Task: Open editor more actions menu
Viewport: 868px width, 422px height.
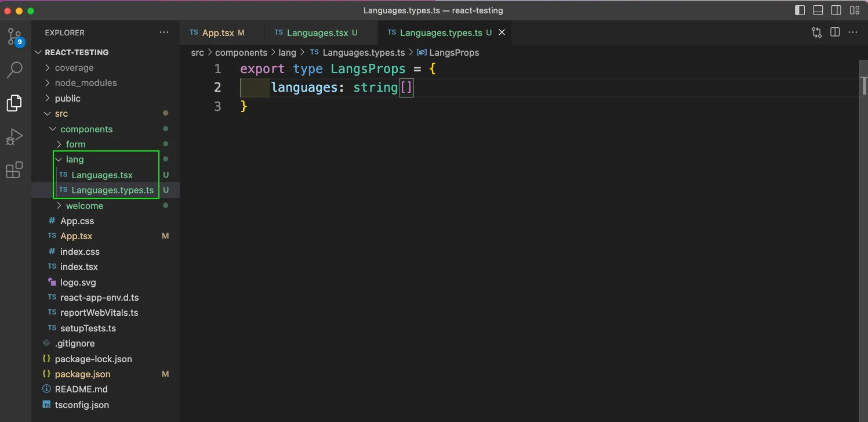Action: tap(854, 33)
